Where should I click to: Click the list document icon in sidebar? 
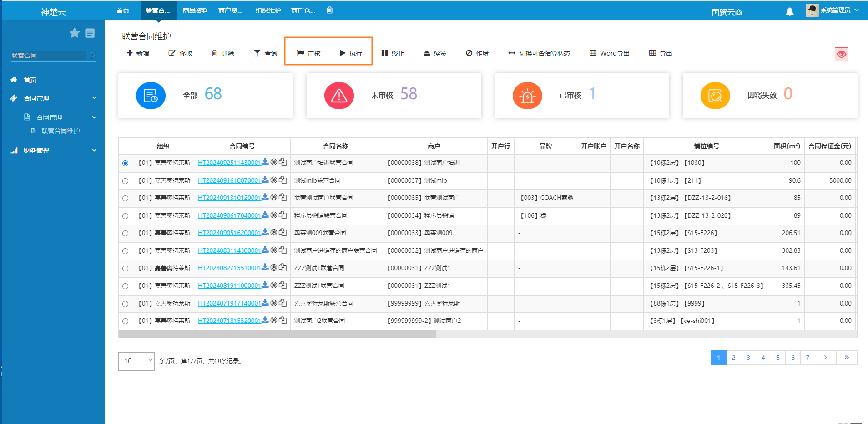(90, 33)
